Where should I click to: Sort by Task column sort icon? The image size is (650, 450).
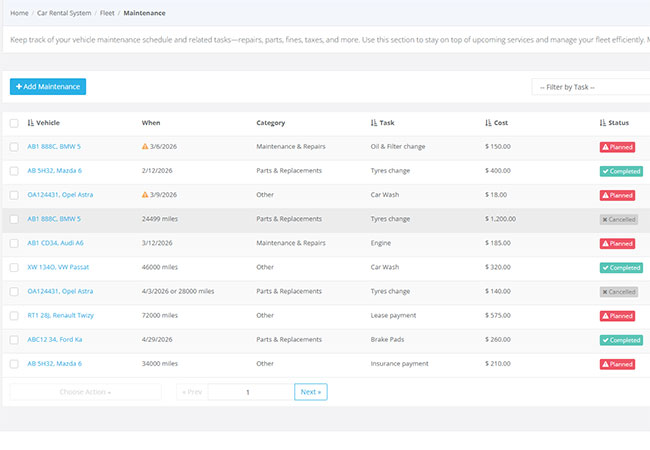pos(374,123)
